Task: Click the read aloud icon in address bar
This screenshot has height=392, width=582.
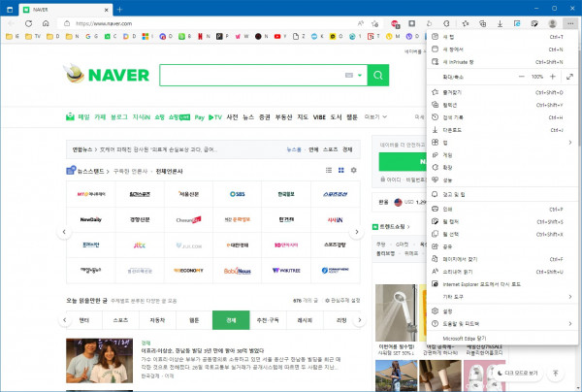Action: coord(361,23)
